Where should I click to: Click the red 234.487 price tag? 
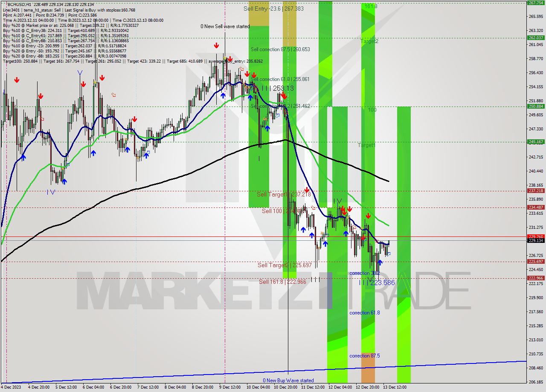(536, 208)
